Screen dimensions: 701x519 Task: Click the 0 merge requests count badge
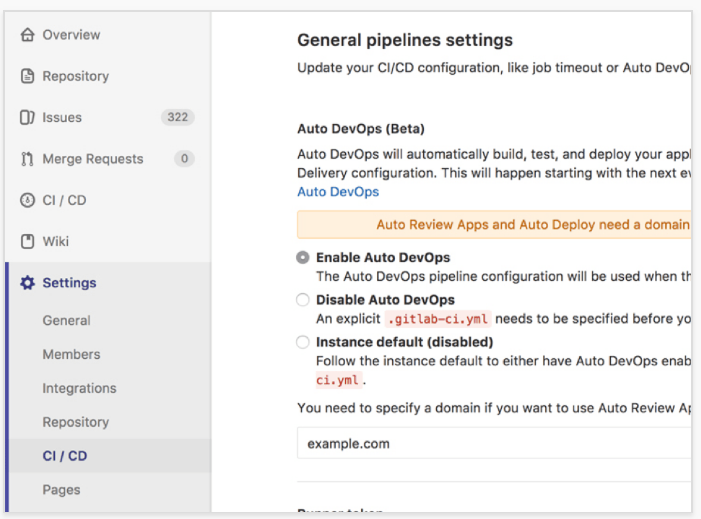(184, 159)
